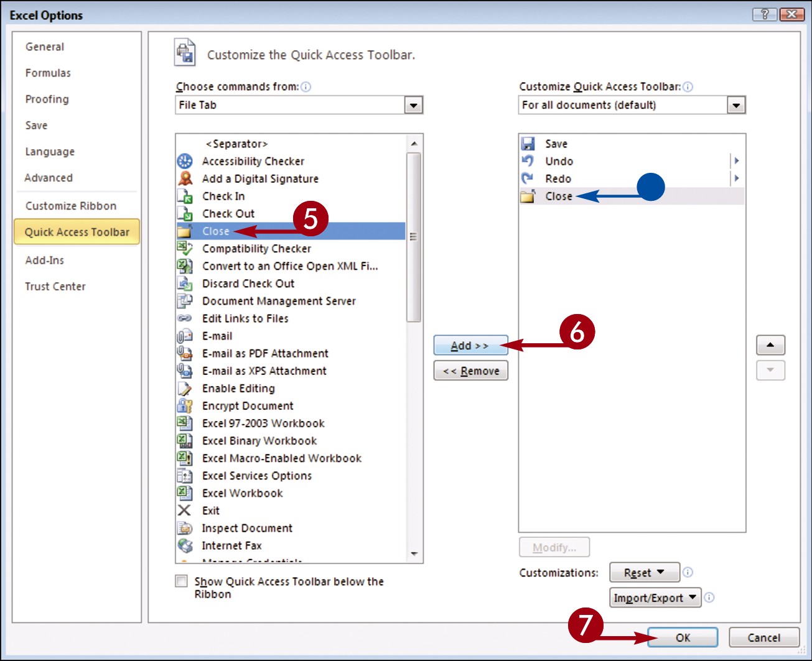
Task: Click the Enable Editing icon
Action: pos(185,388)
